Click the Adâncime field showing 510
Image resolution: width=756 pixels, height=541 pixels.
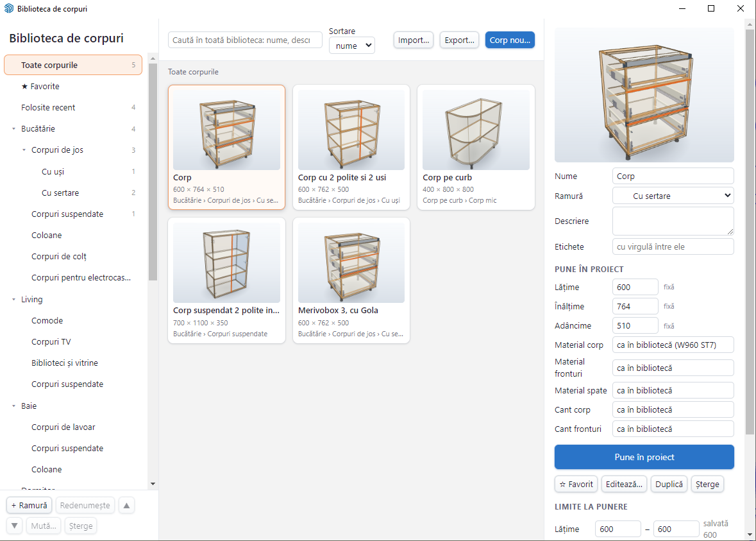click(x=635, y=326)
